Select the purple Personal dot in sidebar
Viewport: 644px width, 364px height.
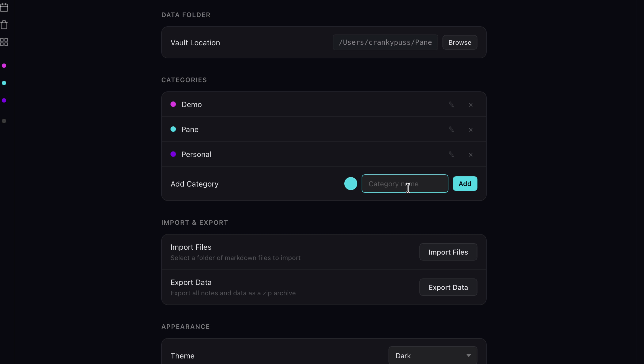[4, 100]
